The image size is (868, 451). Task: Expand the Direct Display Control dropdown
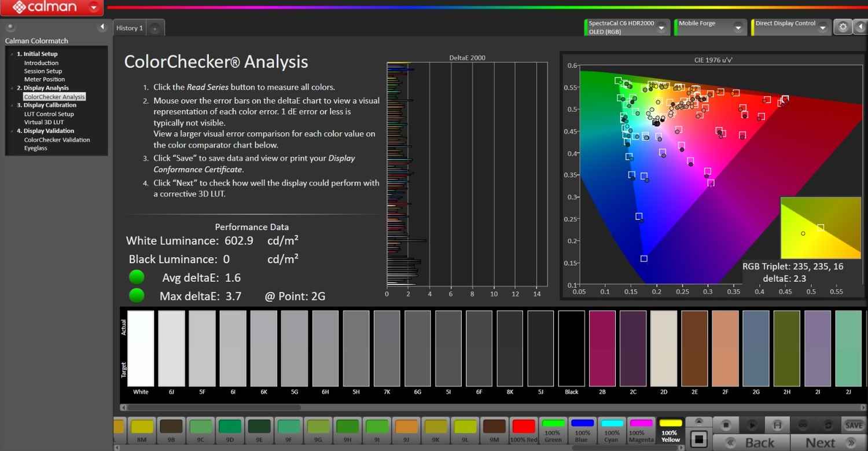click(823, 27)
